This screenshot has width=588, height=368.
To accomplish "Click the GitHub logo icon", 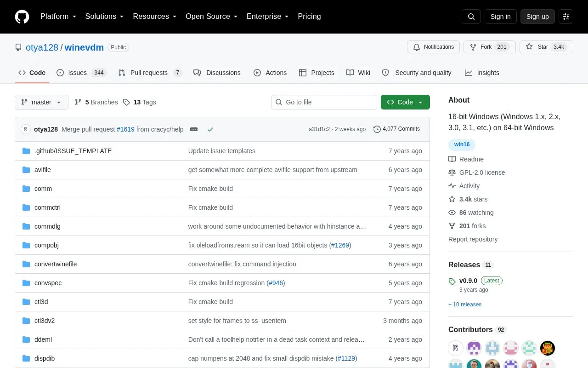I will click(22, 17).
